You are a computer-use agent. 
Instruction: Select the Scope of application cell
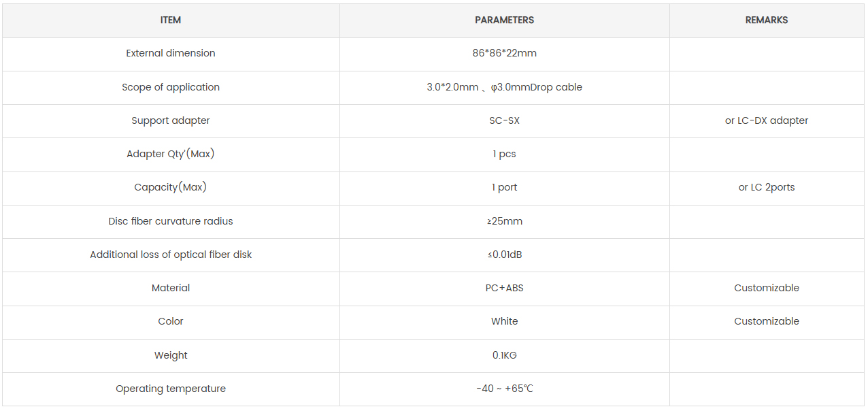[171, 87]
